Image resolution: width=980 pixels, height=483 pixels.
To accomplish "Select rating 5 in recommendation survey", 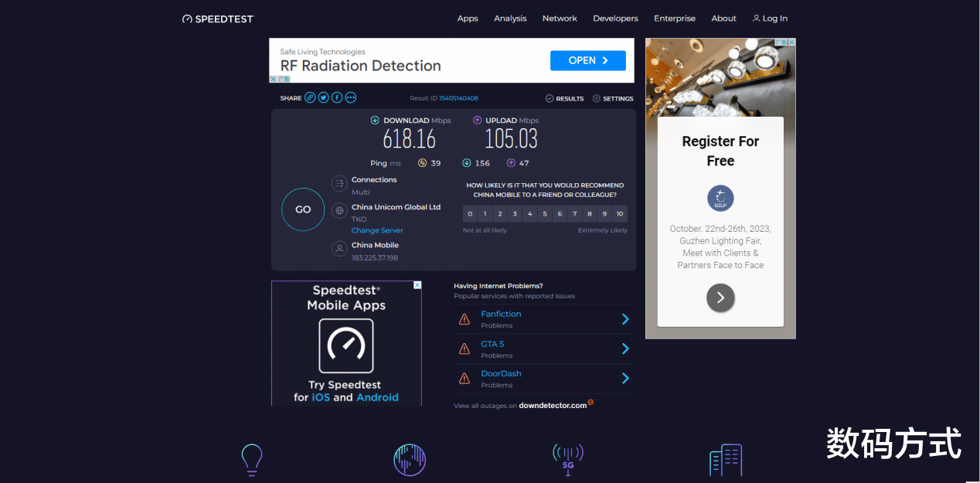I will click(545, 214).
